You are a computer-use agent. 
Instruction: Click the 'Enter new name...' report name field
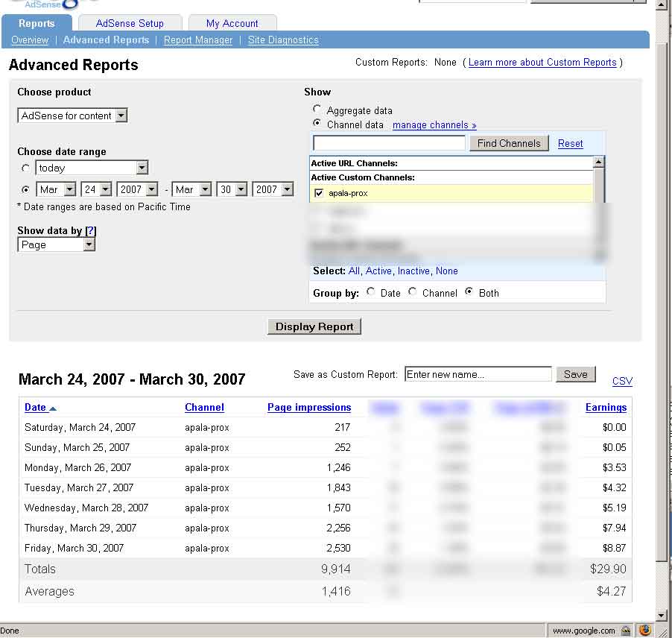click(478, 374)
